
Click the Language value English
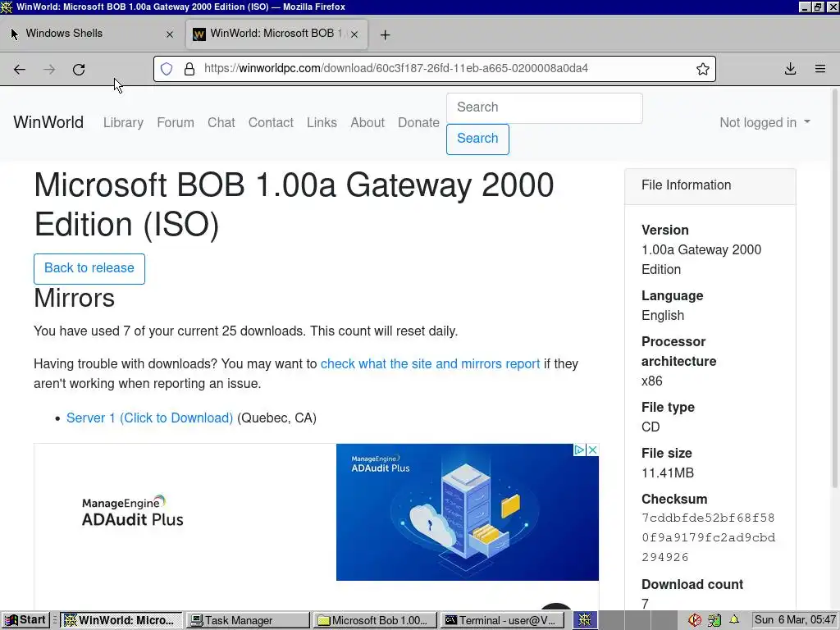tap(663, 316)
